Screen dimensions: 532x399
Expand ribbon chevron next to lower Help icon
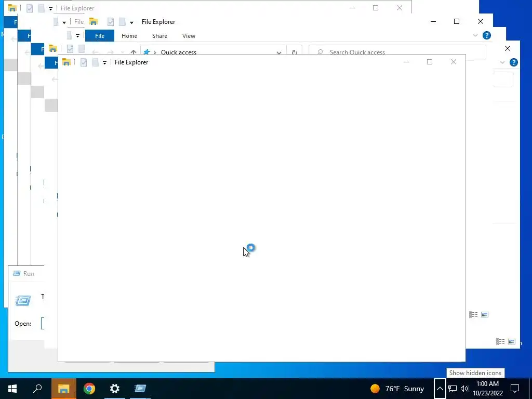pos(502,62)
